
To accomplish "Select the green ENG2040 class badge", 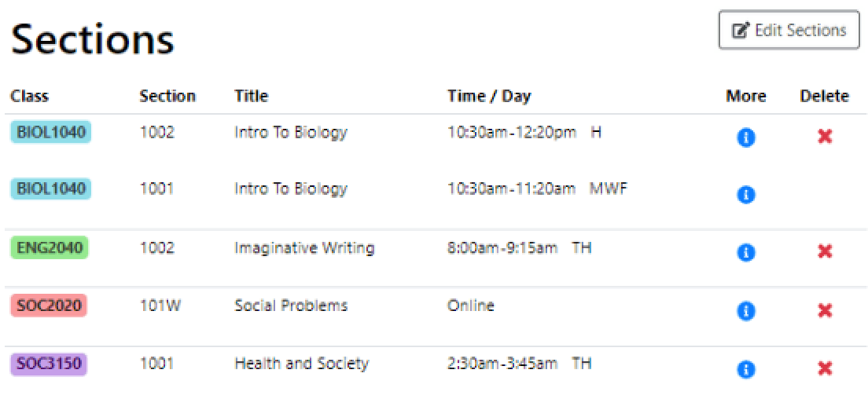I will point(49,248).
